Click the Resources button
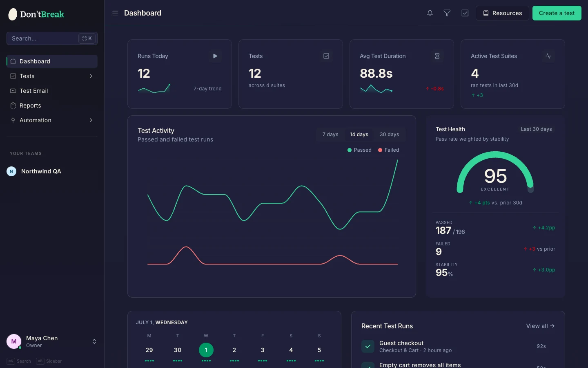Screen dimensions: 588x368 pos(502,13)
